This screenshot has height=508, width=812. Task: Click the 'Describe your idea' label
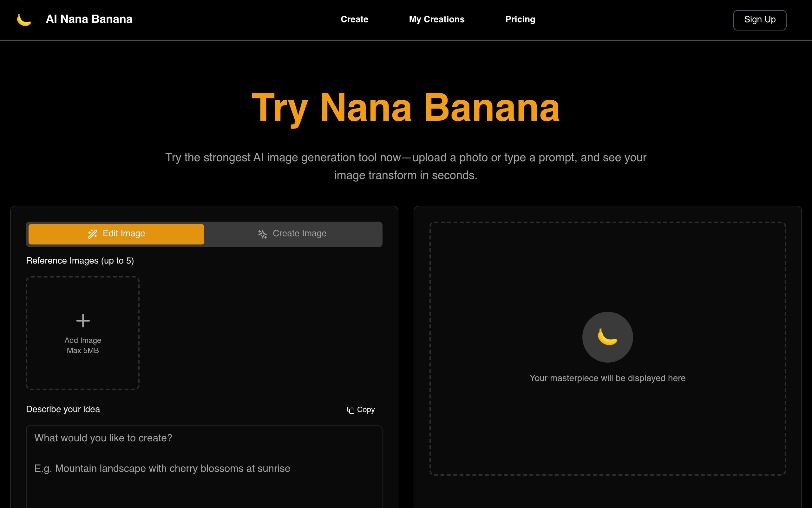pos(63,409)
